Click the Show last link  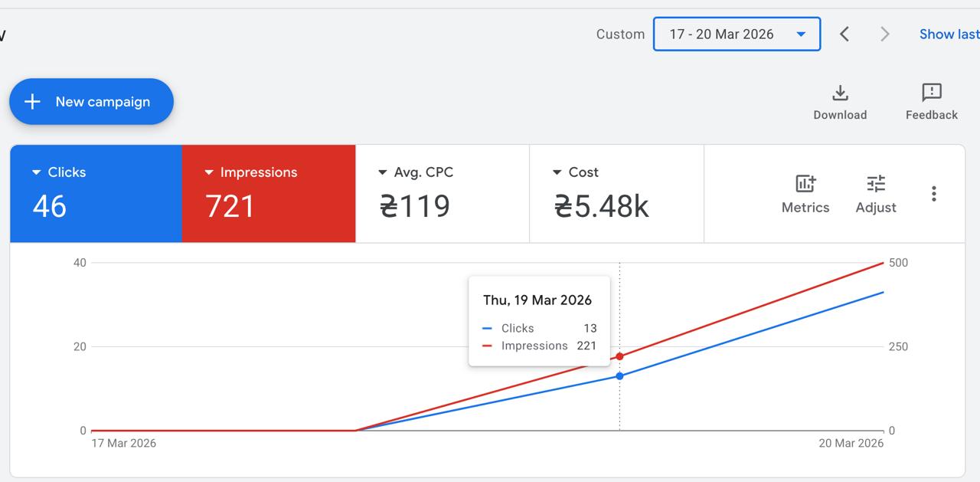949,34
